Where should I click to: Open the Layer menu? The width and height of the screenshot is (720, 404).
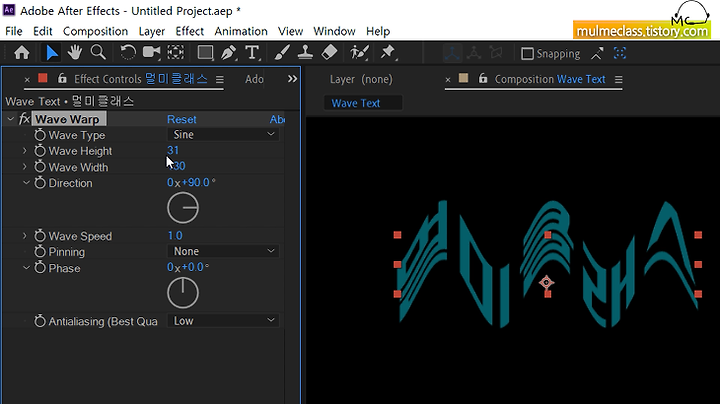tap(152, 31)
